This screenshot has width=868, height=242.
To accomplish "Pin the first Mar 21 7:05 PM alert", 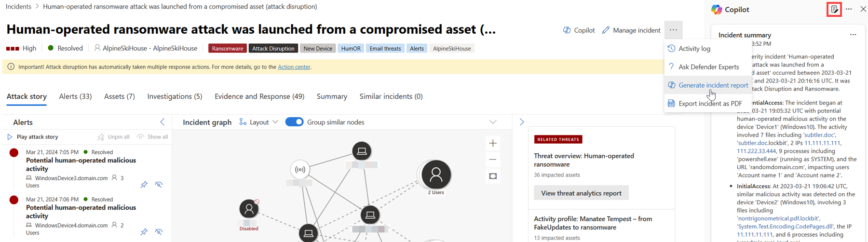I will pos(144,185).
